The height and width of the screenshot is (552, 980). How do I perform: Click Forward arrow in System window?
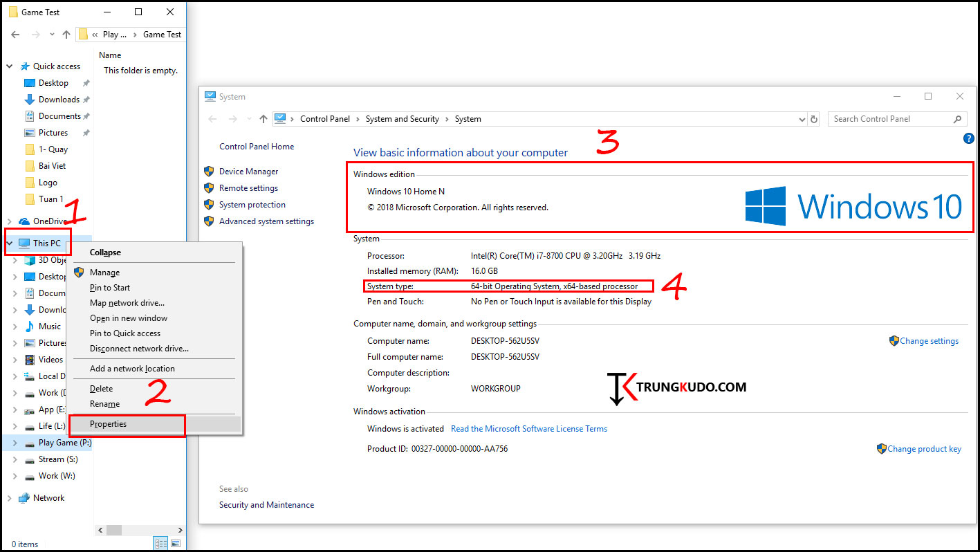tap(233, 119)
